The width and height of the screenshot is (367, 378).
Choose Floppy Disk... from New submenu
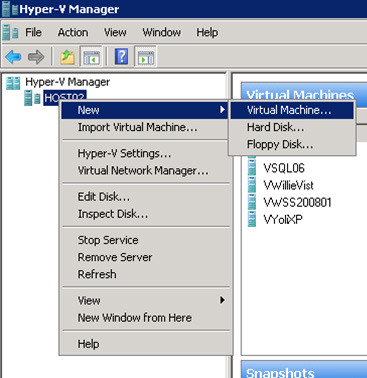[x=292, y=144]
